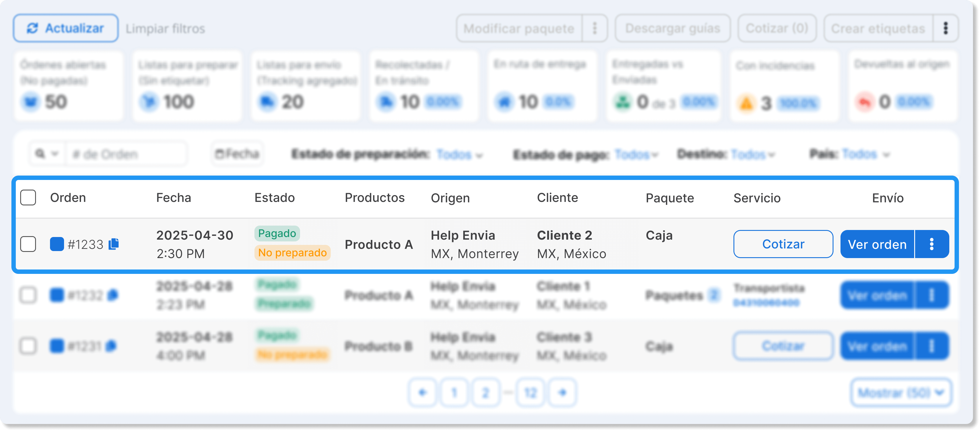Click the blue store square beside order #1233

pos(57,244)
